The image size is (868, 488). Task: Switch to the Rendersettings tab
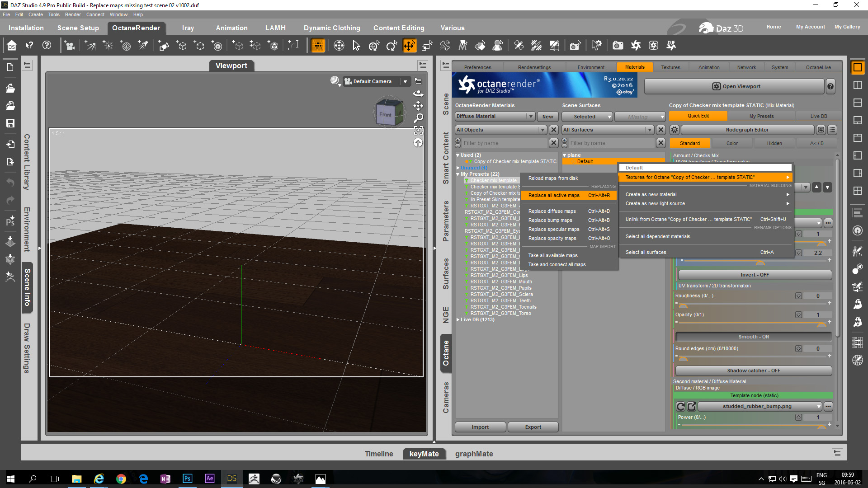(534, 67)
